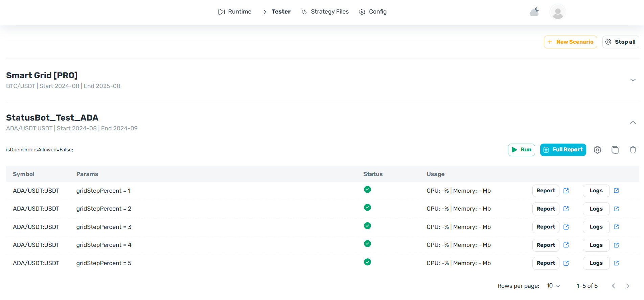This screenshot has height=300, width=644.
Task: Click the user profile avatar
Action: click(557, 12)
